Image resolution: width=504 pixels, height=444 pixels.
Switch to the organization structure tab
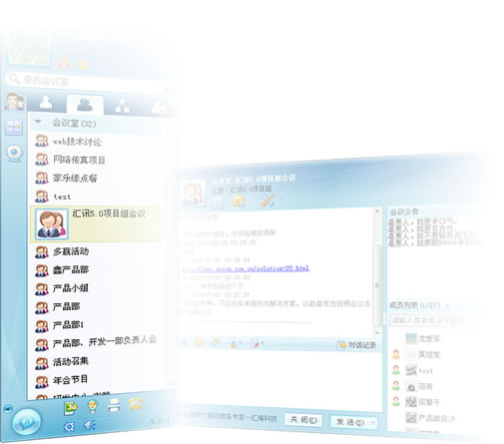pyautogui.click(x=122, y=106)
